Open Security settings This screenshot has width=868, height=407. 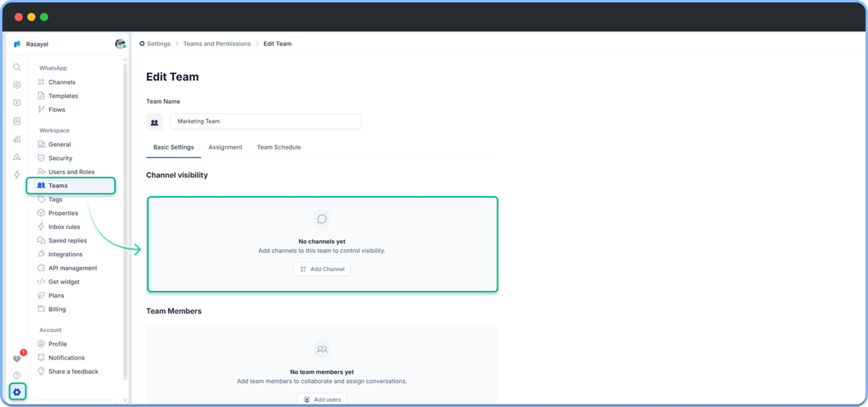tap(60, 158)
